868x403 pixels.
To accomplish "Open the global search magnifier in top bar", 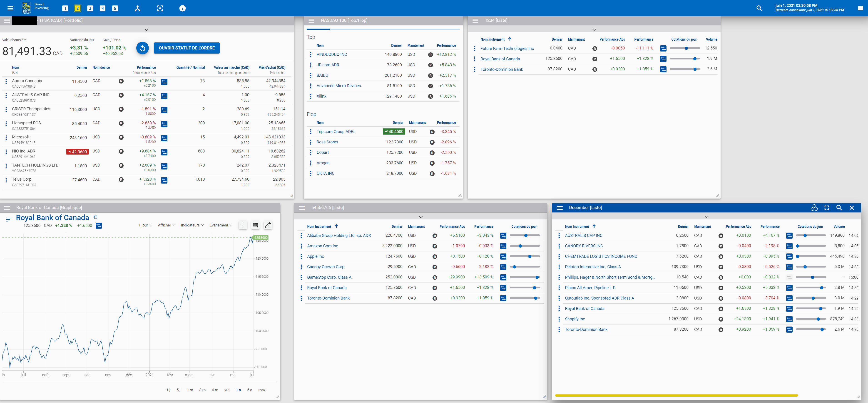I will click(759, 8).
